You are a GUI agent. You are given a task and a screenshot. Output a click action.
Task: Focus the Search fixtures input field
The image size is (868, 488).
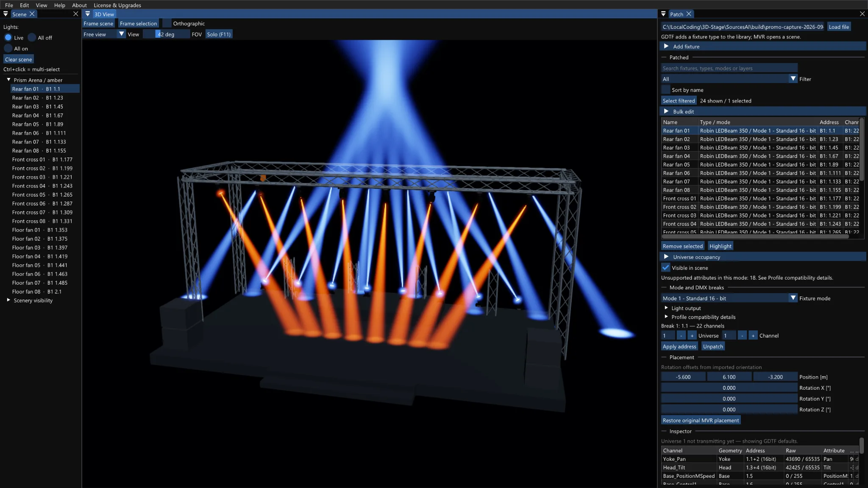tap(729, 68)
